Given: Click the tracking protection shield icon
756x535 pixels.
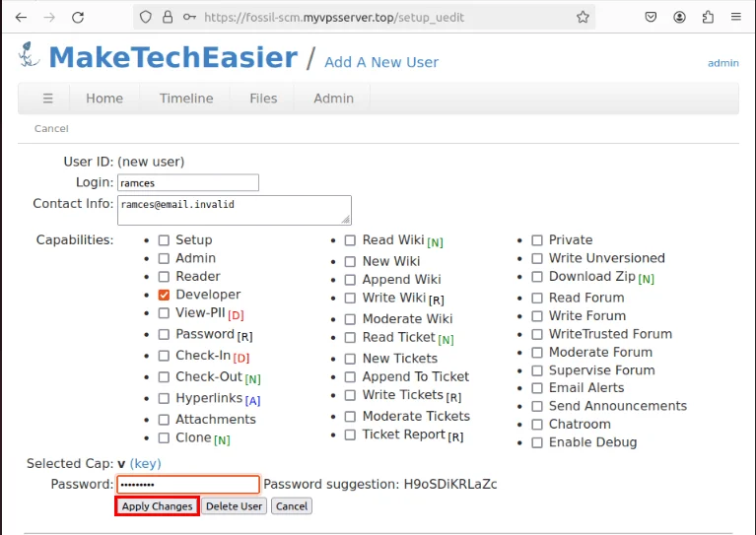Looking at the screenshot, I should pos(146,17).
